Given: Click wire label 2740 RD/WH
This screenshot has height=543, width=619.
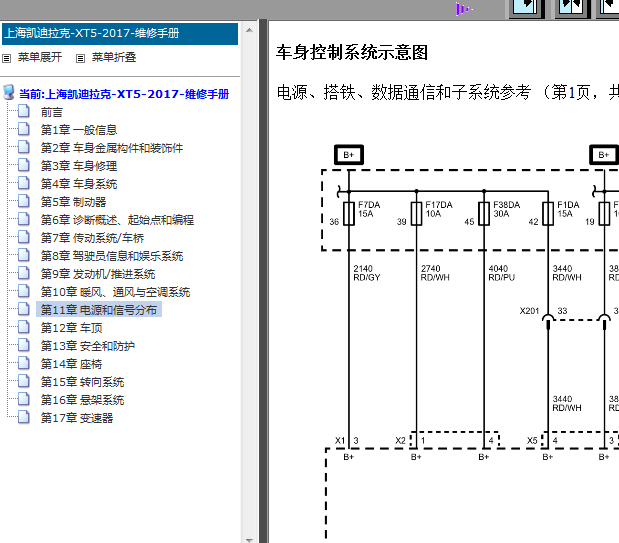Looking at the screenshot, I should (435, 273).
